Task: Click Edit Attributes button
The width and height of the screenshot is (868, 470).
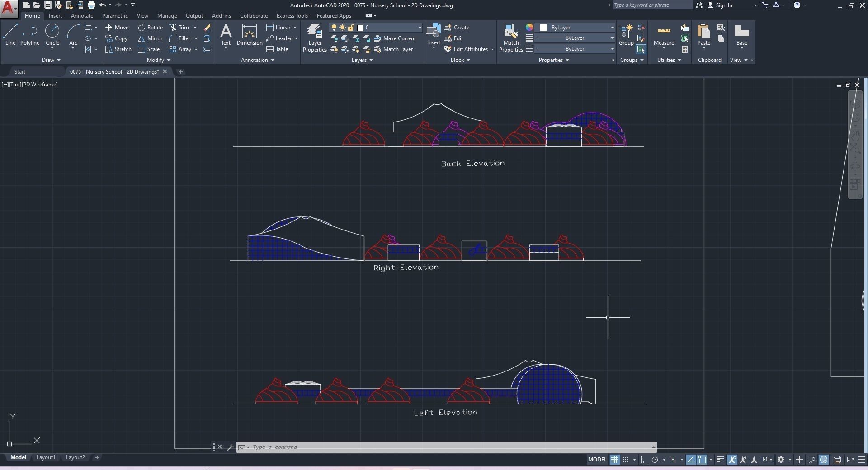Action: (466, 49)
